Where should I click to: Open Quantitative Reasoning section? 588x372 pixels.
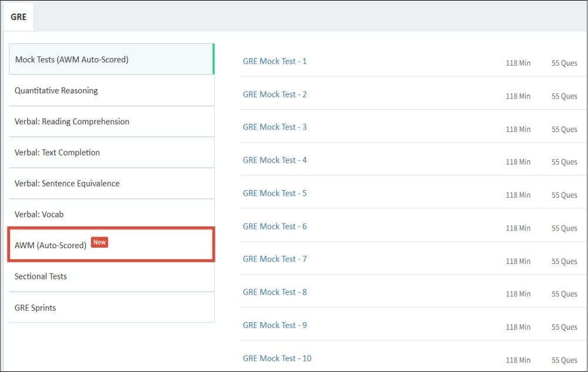[56, 91]
